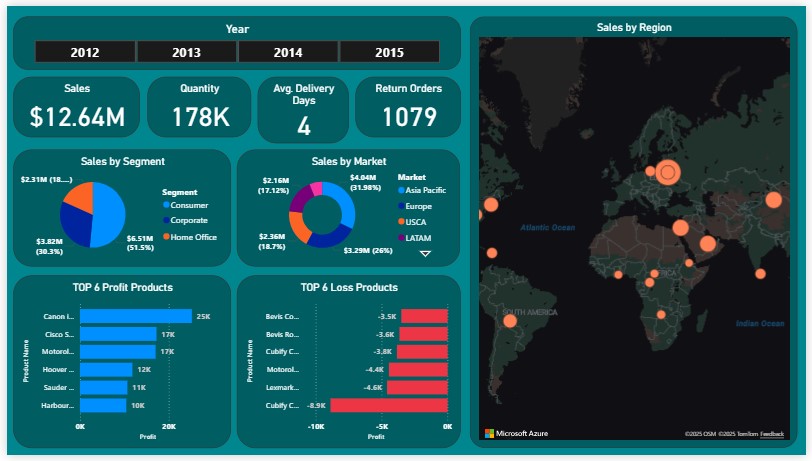Click the LATAM legend marker

click(x=402, y=238)
